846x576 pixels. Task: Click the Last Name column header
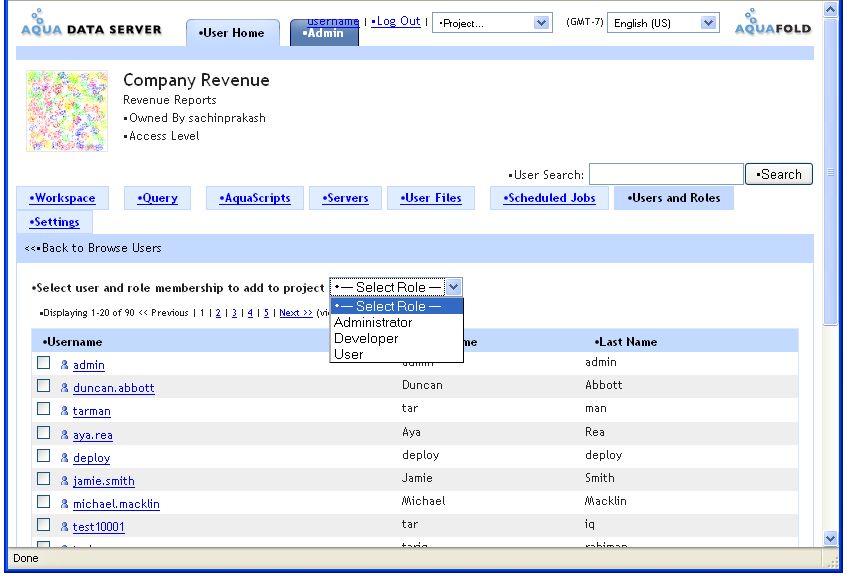coord(626,342)
